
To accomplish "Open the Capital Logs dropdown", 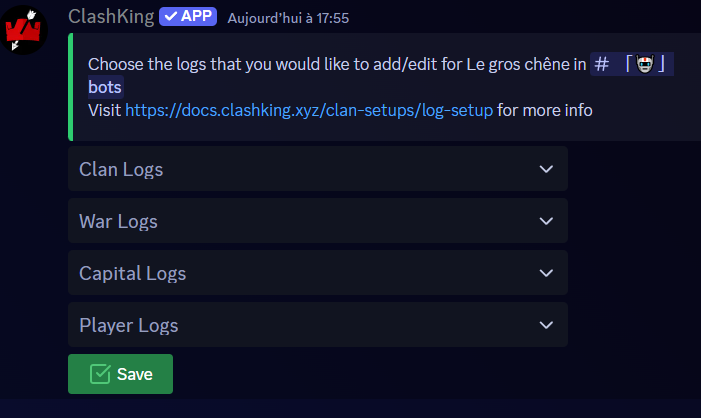I will [x=300, y=273].
